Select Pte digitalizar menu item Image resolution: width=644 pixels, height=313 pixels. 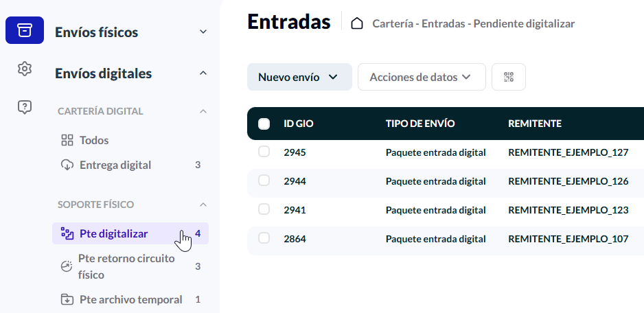130,234
